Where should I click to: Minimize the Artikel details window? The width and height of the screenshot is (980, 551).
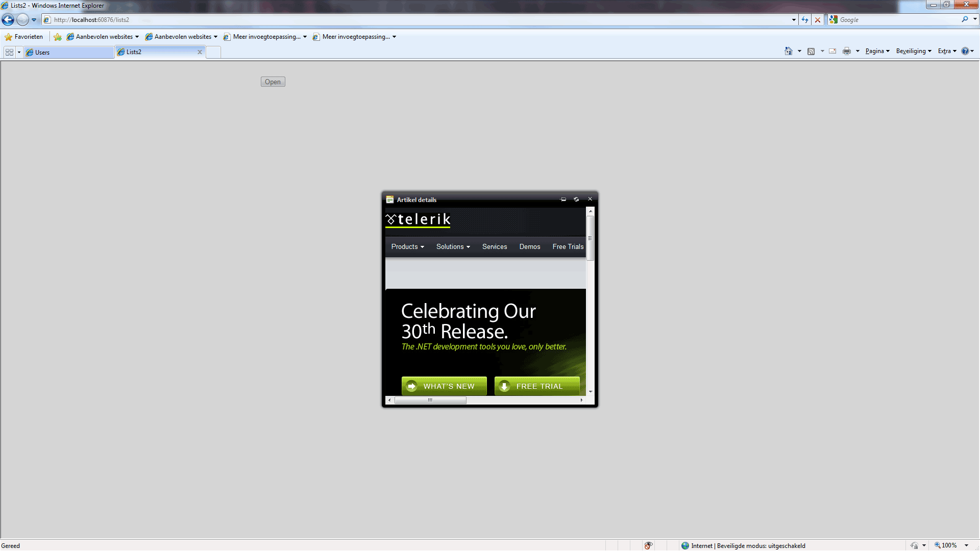[x=563, y=199]
